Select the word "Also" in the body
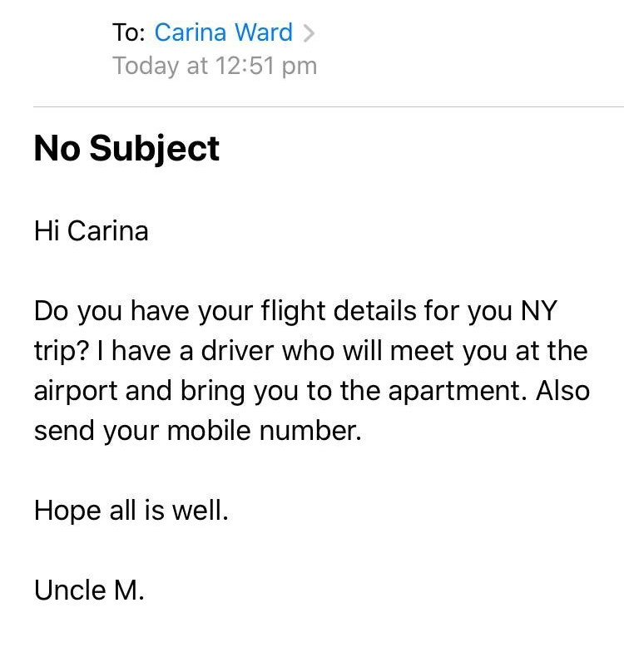624x672 pixels. (563, 391)
